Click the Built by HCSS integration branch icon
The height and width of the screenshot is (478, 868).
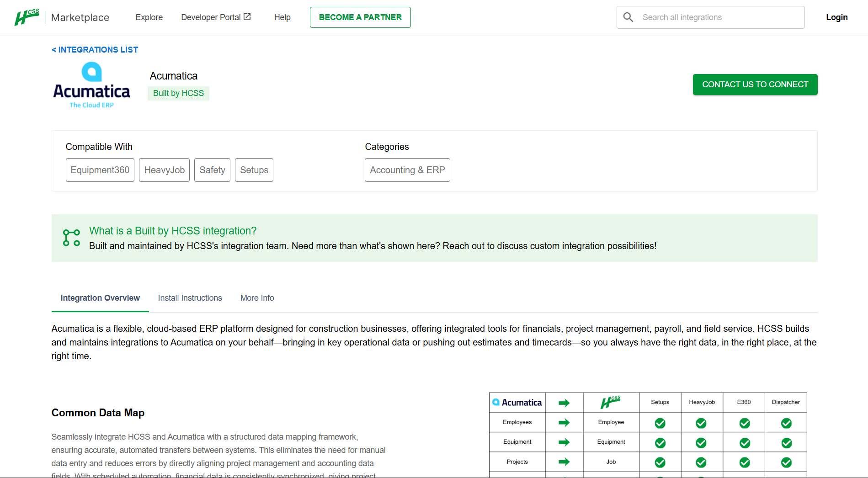click(71, 238)
